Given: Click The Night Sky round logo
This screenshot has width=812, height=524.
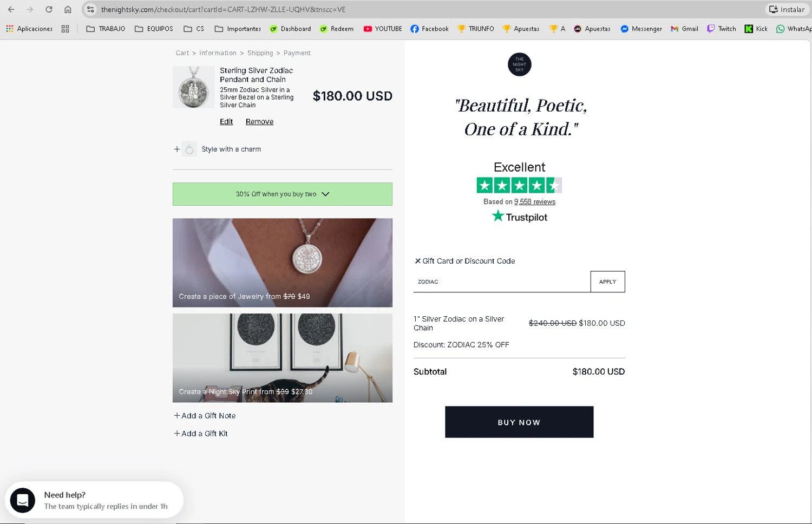Looking at the screenshot, I should pyautogui.click(x=519, y=64).
